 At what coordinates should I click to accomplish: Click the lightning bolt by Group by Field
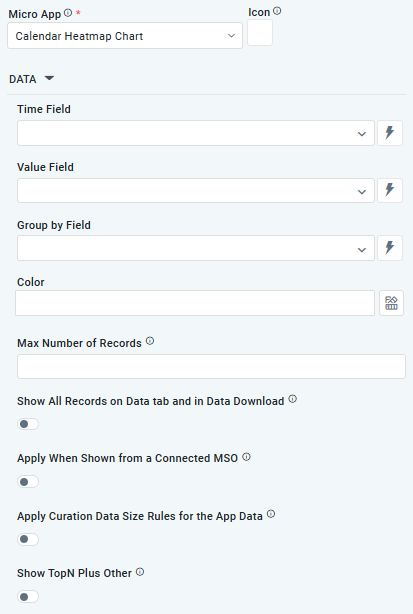coord(390,248)
